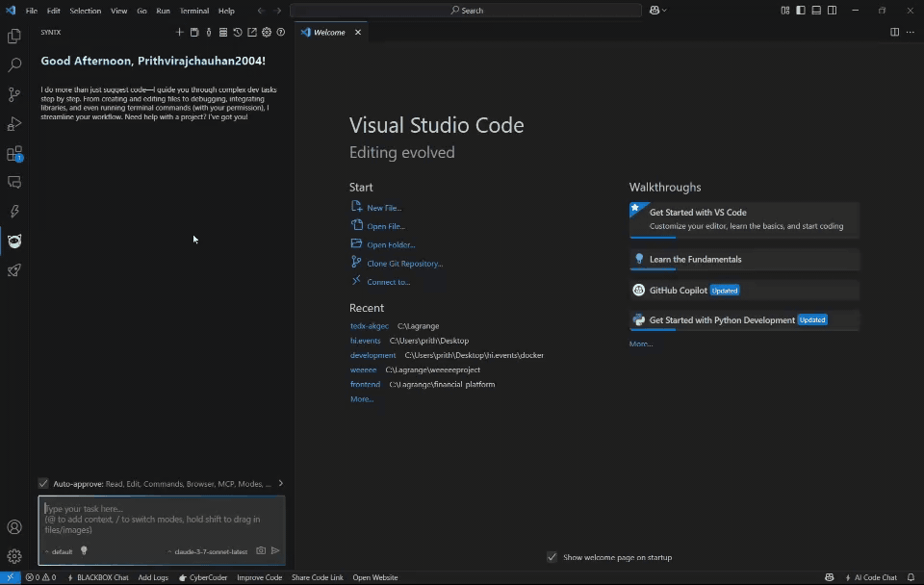The height and width of the screenshot is (585, 924).
Task: Click Clone Git Repository... link
Action: click(405, 264)
